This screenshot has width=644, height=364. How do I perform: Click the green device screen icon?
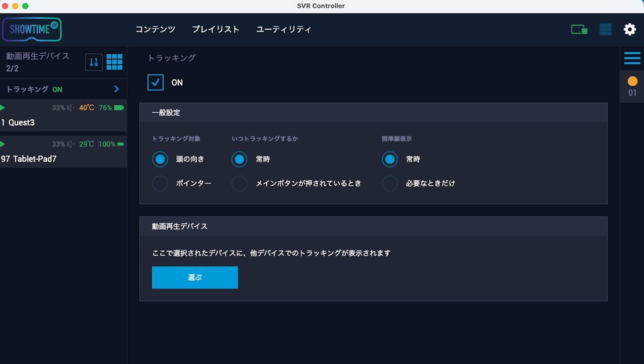point(579,30)
